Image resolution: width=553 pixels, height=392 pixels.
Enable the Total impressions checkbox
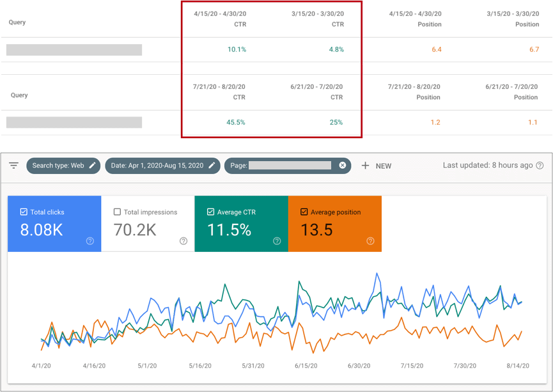[x=117, y=212]
